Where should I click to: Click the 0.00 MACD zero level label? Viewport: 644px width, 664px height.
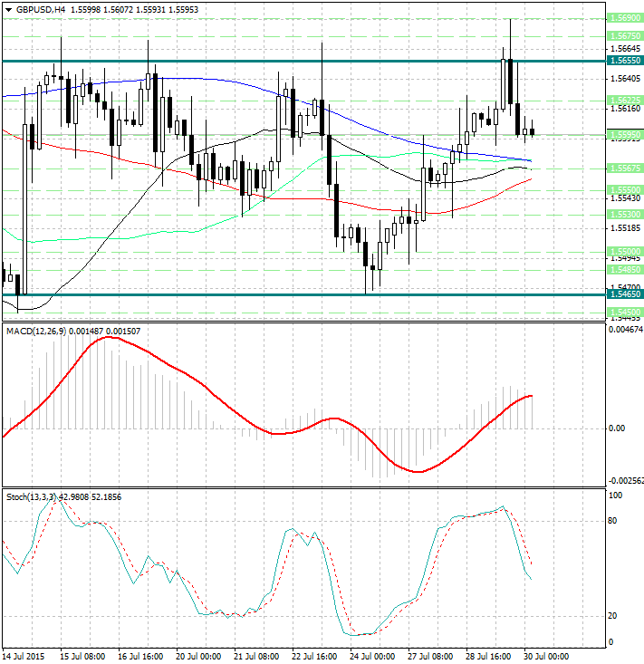(x=617, y=428)
